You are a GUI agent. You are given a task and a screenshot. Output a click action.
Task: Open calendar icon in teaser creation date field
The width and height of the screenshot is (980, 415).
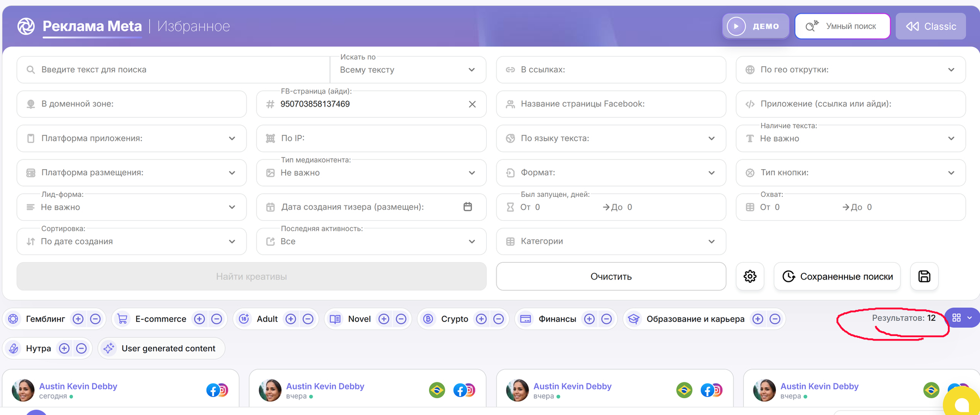click(467, 207)
